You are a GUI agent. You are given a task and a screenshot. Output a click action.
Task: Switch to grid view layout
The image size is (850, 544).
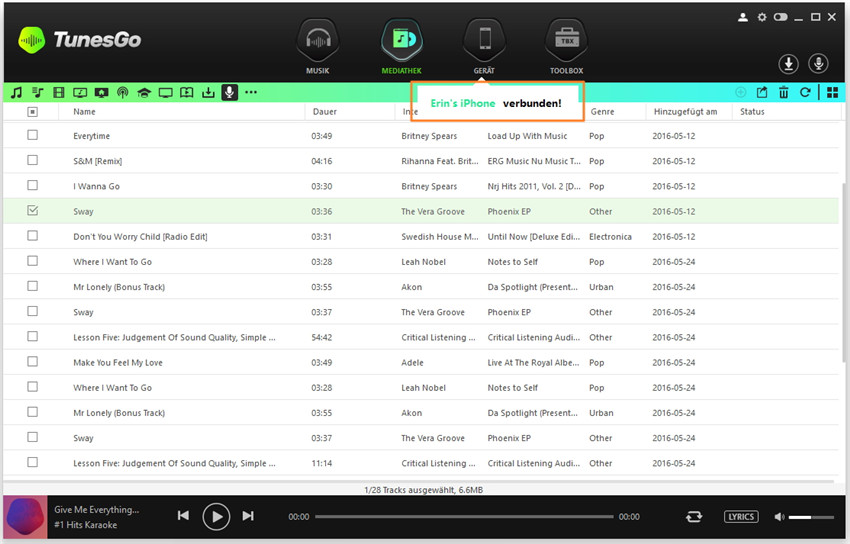(x=831, y=93)
